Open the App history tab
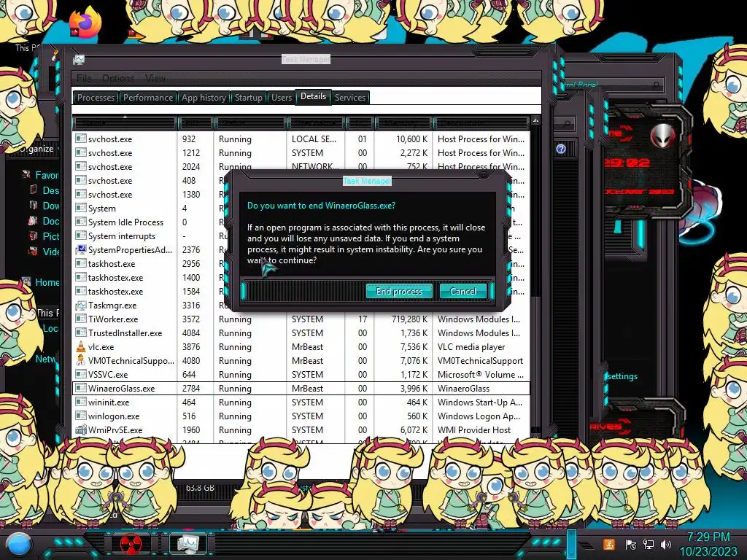Screen dimensions: 747x560 coord(204,98)
